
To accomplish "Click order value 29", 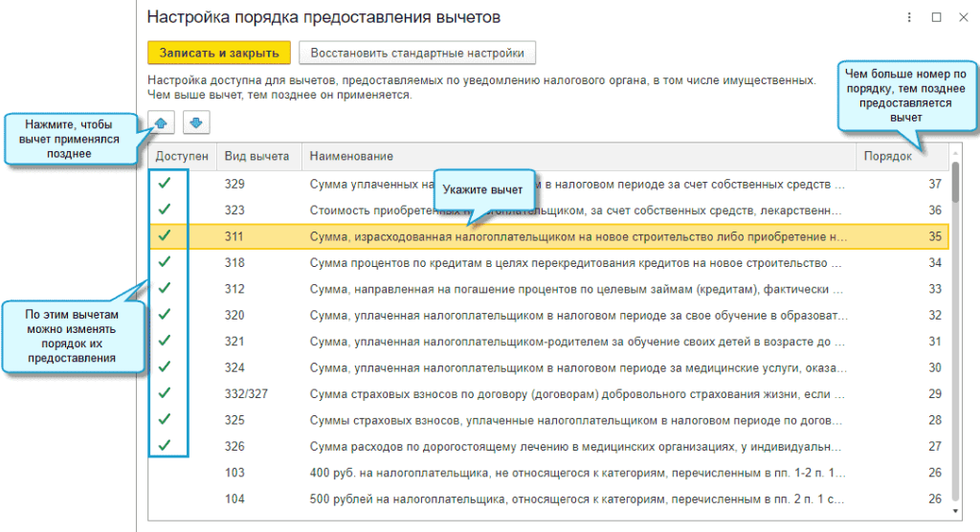I will pos(934,394).
